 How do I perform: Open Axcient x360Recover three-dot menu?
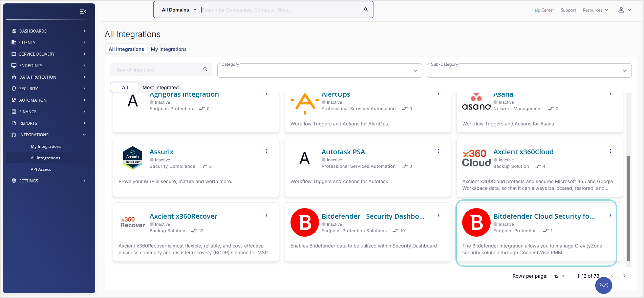pos(267,216)
